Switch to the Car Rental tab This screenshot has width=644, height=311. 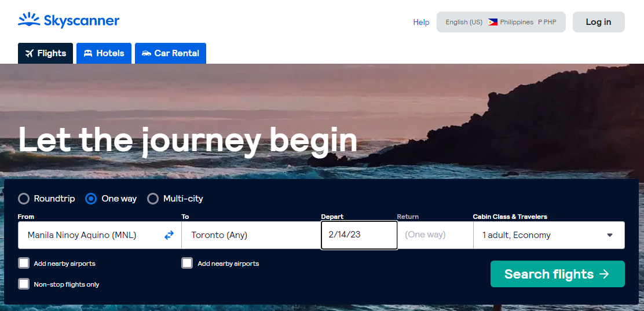point(170,53)
